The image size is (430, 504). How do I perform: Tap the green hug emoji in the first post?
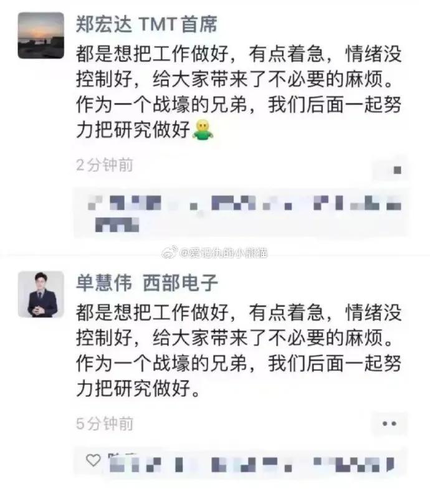click(203, 130)
